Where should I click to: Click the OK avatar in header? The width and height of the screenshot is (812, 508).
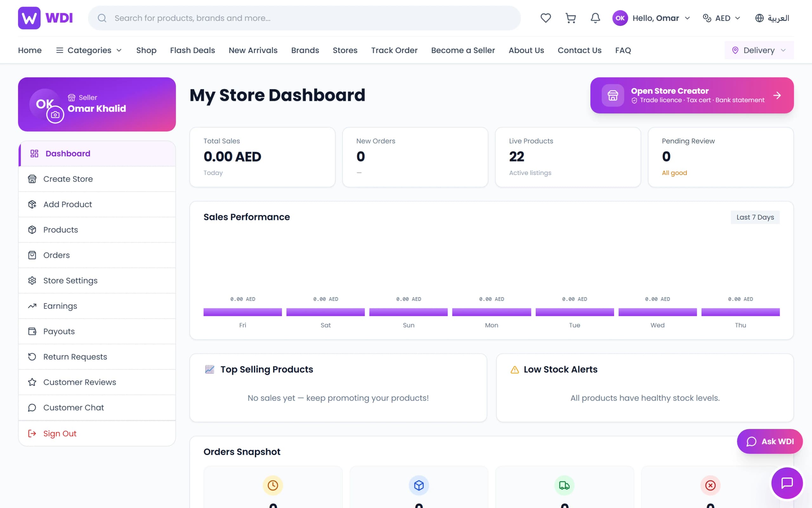pyautogui.click(x=620, y=18)
